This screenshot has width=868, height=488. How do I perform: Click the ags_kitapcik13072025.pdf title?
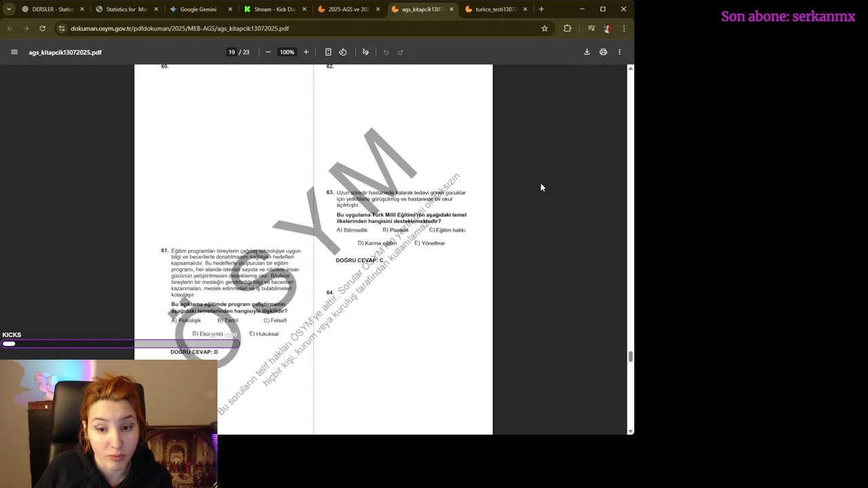(65, 52)
